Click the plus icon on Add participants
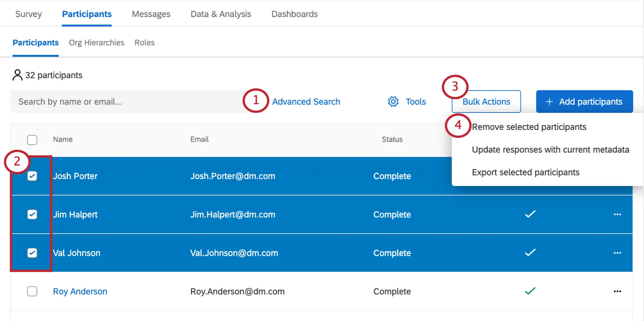This screenshot has width=644, height=322. (x=549, y=102)
